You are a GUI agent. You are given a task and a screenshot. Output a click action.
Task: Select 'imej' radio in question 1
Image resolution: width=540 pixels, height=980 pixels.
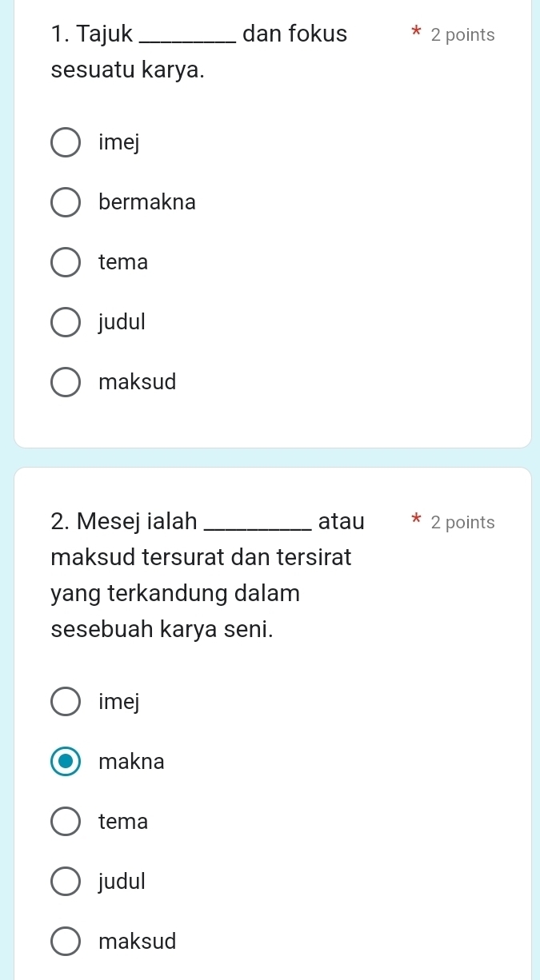click(x=66, y=143)
